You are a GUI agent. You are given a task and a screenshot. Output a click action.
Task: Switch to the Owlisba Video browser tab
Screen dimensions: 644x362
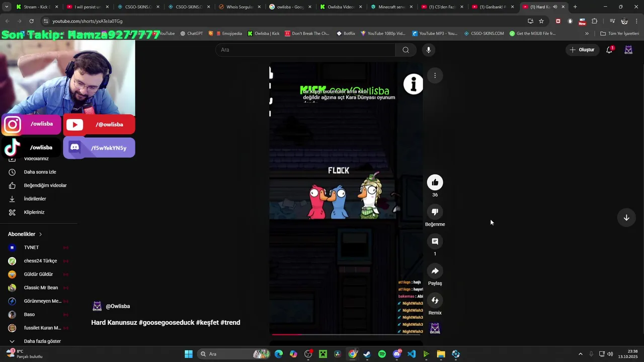(340, 7)
